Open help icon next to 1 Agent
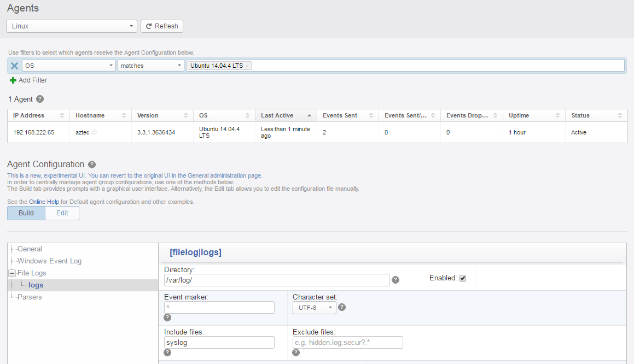The image size is (634, 364). pyautogui.click(x=39, y=99)
